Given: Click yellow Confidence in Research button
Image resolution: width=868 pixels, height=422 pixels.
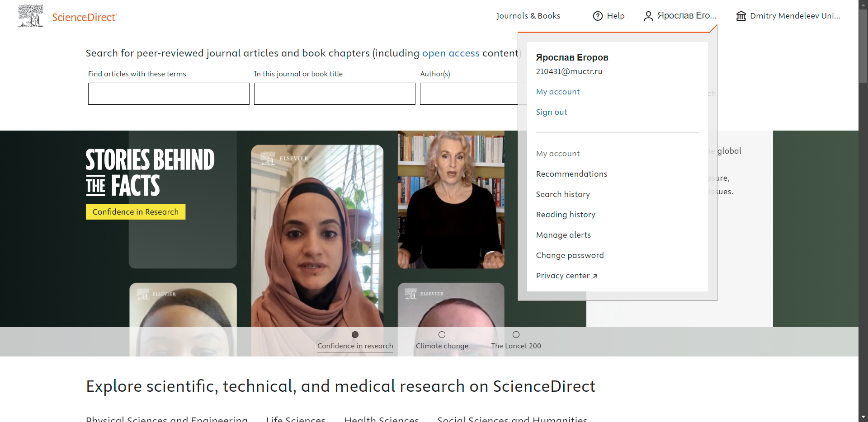Looking at the screenshot, I should pos(136,212).
